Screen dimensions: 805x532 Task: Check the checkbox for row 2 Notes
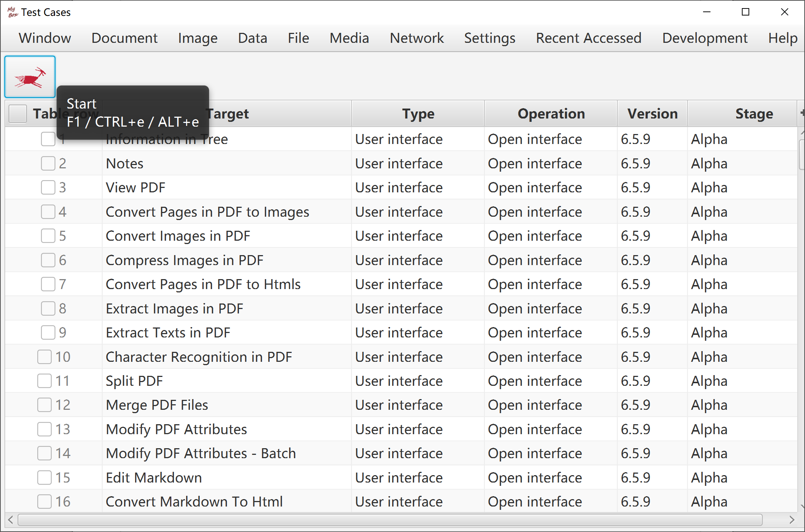pos(48,163)
